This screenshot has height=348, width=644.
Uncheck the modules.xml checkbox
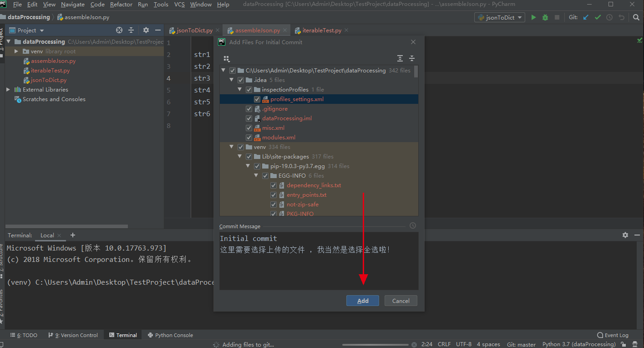coord(249,138)
